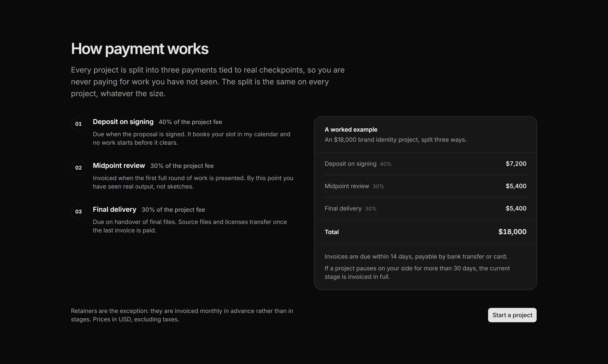This screenshot has width=608, height=364.
Task: Click the $7,200 deposit amount
Action: point(516,164)
